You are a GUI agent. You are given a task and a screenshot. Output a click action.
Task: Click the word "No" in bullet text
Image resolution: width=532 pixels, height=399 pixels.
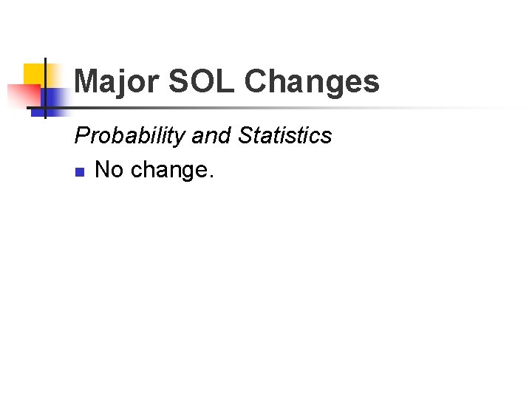click(x=109, y=169)
